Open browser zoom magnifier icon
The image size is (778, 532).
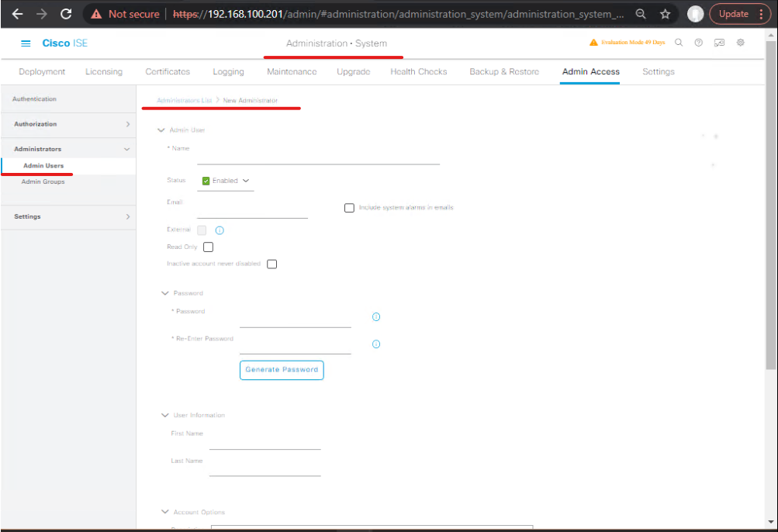[641, 14]
